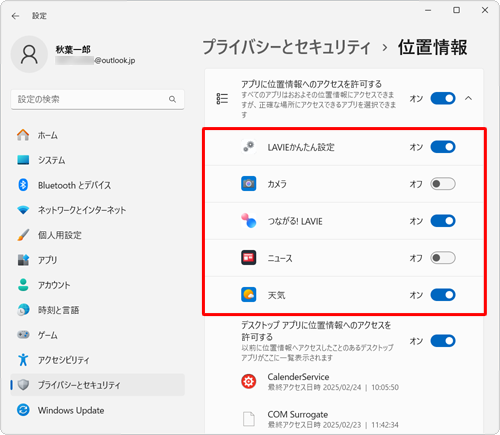The width and height of the screenshot is (500, 435).
Task: Open システム settings page
Action: (x=97, y=160)
